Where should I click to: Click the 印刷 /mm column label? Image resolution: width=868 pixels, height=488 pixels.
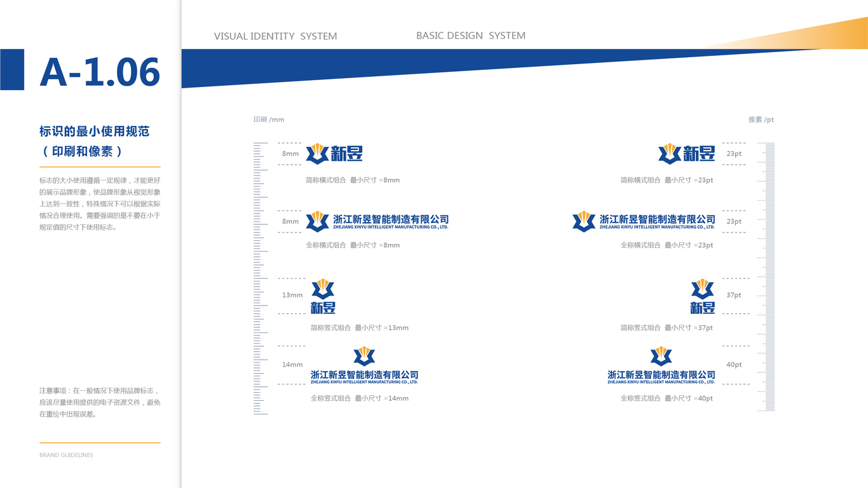(269, 119)
